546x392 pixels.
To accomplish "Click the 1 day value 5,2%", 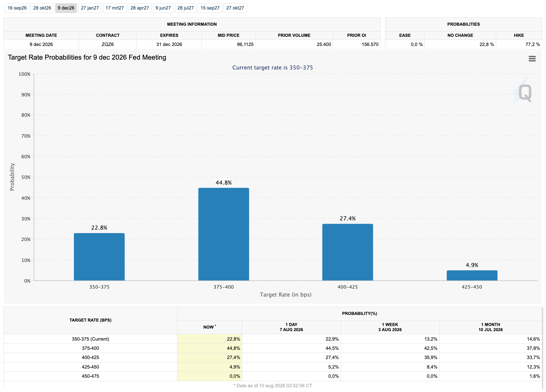I will (333, 367).
